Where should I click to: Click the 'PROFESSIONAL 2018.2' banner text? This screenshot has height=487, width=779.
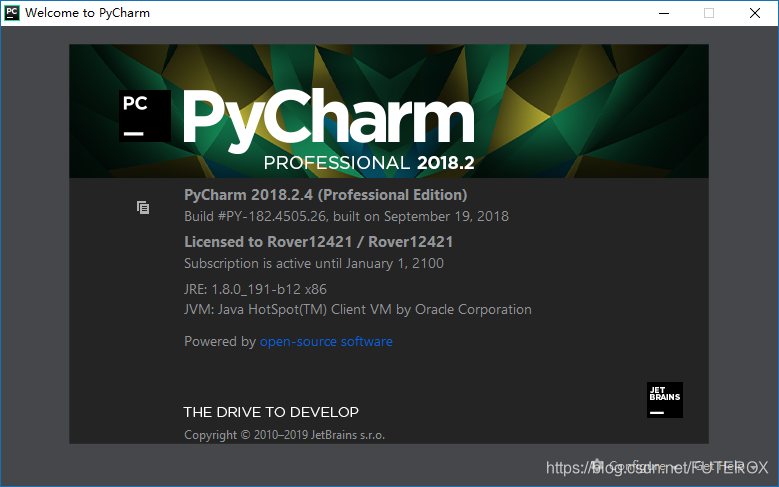point(369,162)
